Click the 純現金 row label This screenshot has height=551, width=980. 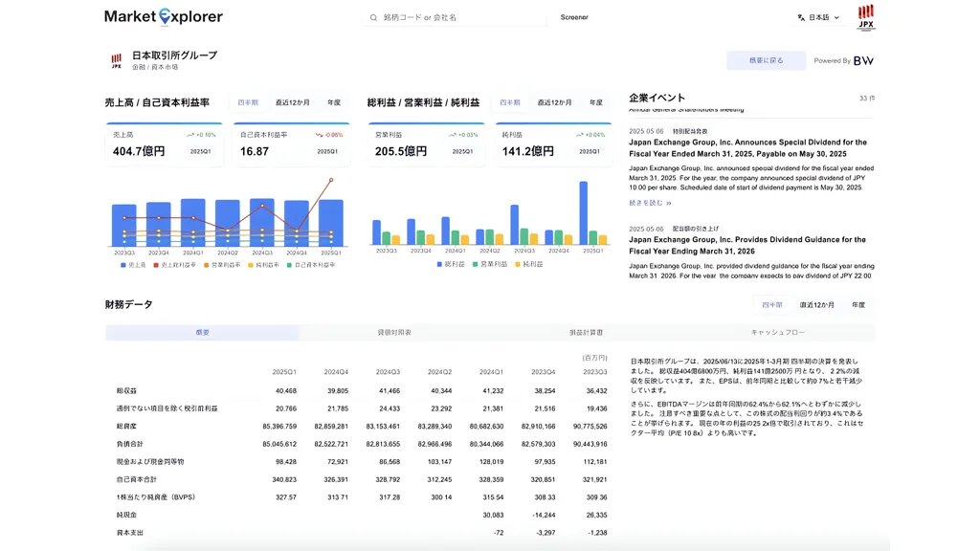coord(126,516)
